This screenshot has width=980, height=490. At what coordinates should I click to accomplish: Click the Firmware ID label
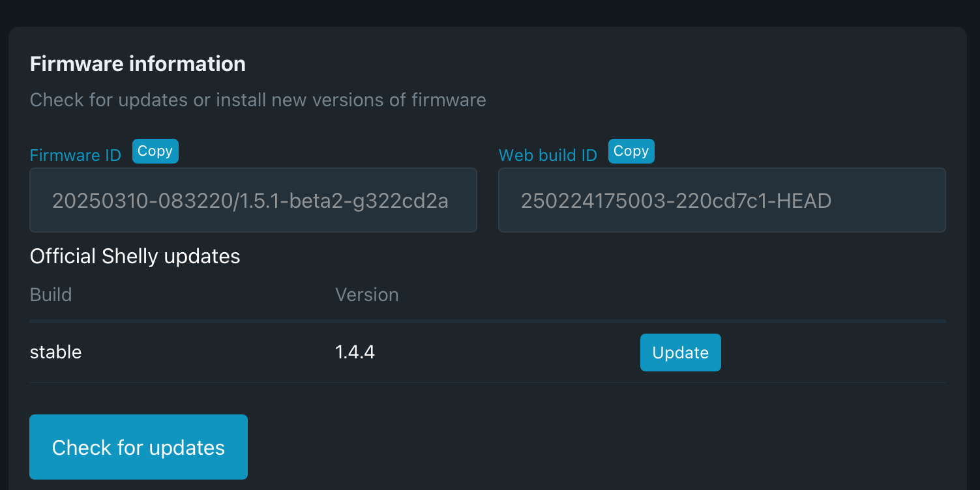tap(76, 155)
